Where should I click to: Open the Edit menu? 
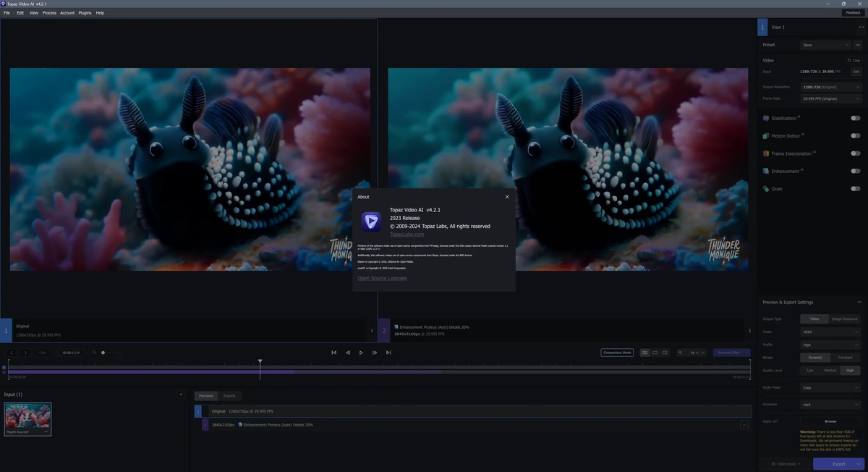point(20,13)
